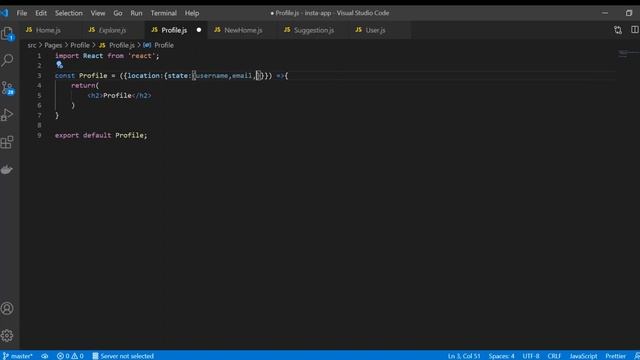Click 'return(' on line 4

pyautogui.click(x=85, y=86)
